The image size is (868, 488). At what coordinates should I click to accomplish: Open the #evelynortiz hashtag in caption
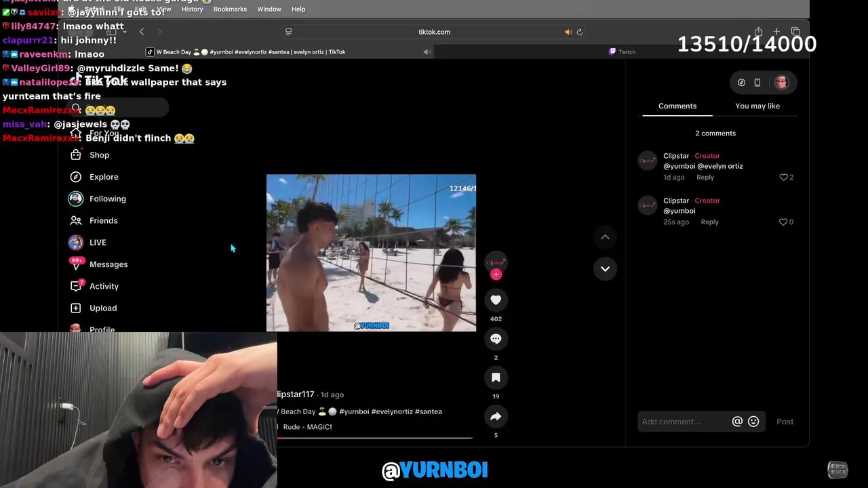(x=392, y=411)
